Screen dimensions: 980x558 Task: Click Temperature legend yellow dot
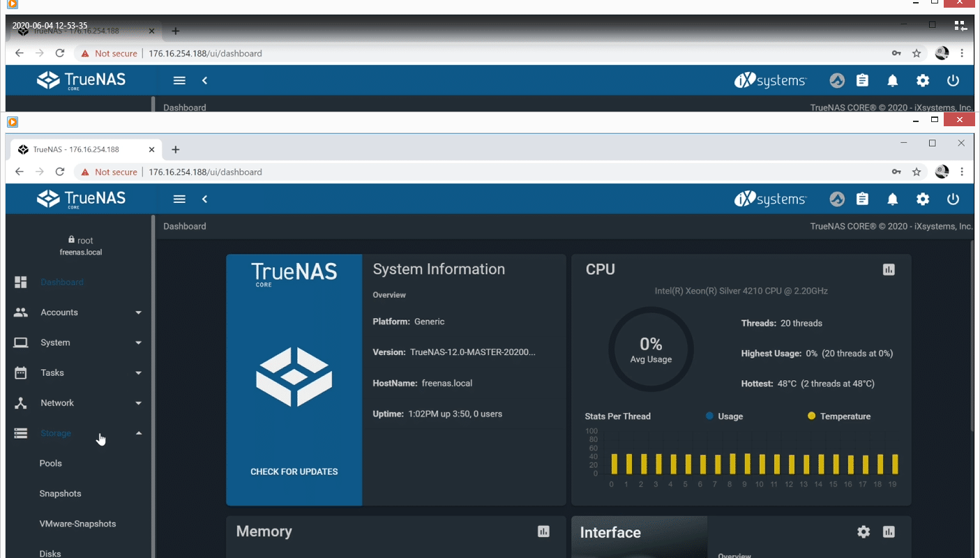(x=811, y=416)
